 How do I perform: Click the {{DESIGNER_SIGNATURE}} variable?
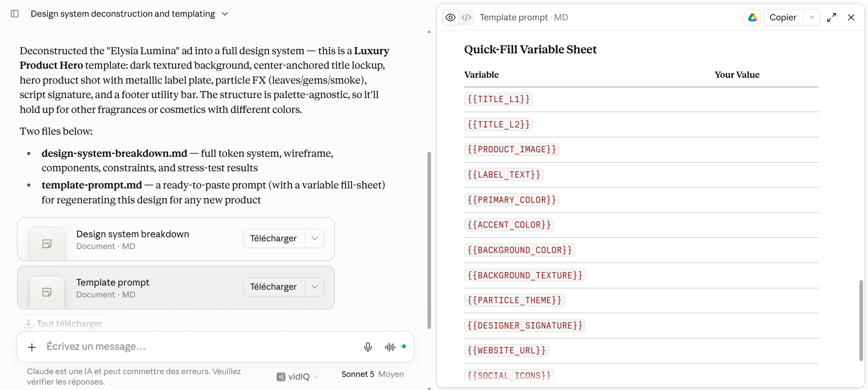click(525, 325)
